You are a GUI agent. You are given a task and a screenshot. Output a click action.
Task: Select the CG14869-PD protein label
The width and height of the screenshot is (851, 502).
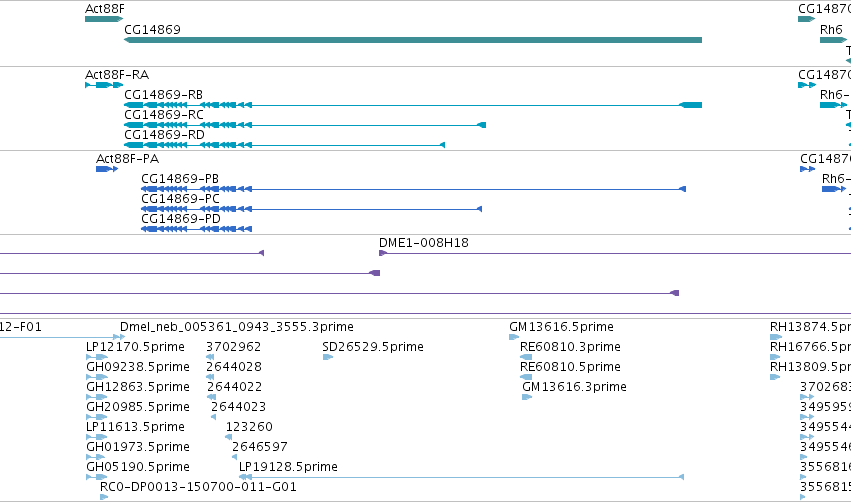tap(181, 219)
